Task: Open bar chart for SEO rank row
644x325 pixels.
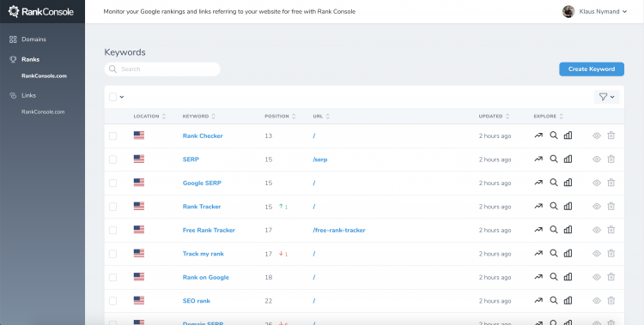Action: point(568,301)
